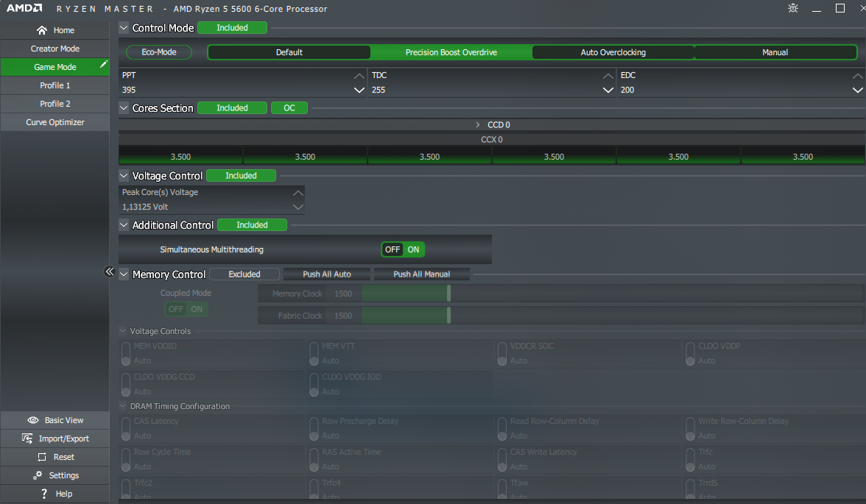Adjust the Fabric Clock slider

point(448,316)
